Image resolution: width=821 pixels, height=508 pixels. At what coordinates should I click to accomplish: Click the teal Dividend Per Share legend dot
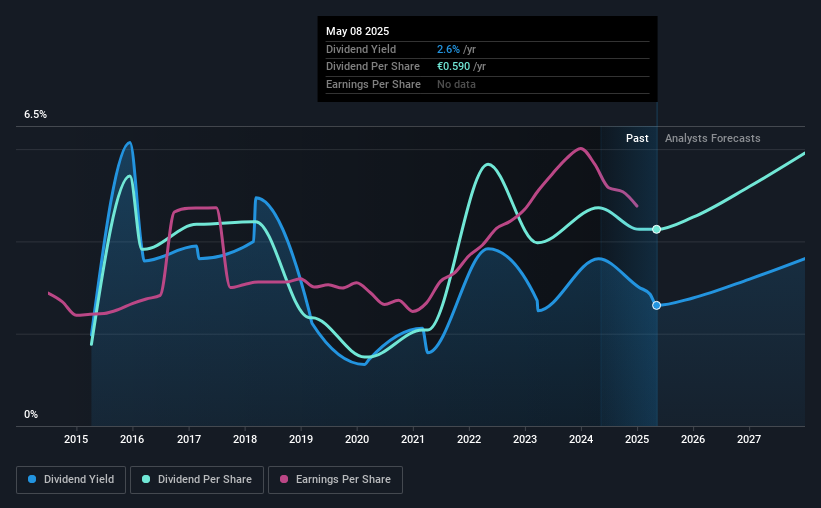point(146,479)
